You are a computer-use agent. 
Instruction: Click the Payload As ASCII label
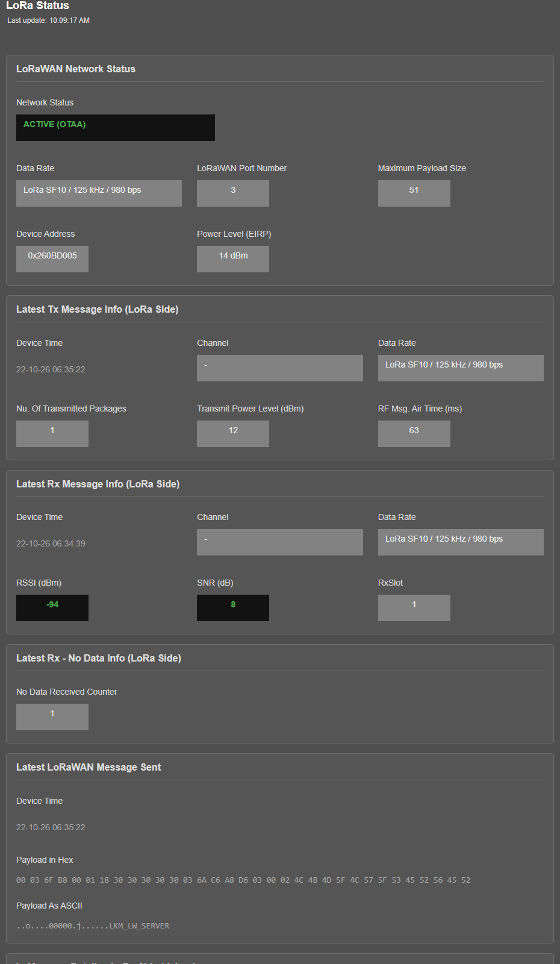[49, 906]
